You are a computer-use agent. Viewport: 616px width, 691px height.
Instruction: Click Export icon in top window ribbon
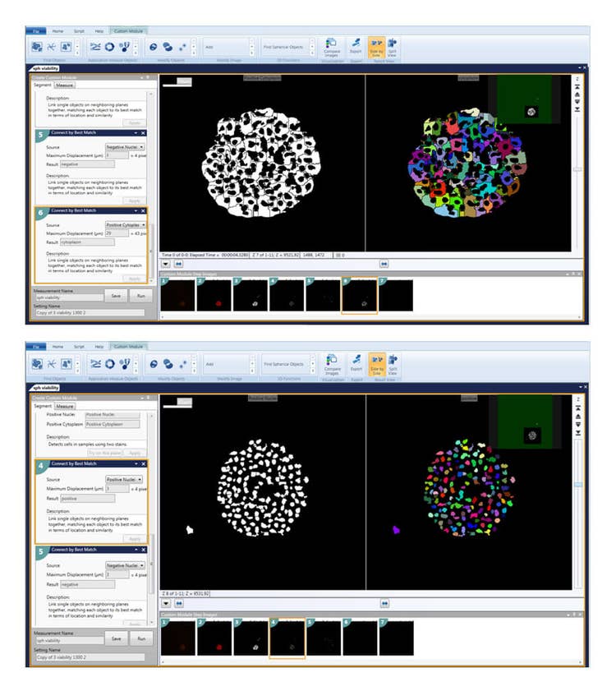coord(356,46)
